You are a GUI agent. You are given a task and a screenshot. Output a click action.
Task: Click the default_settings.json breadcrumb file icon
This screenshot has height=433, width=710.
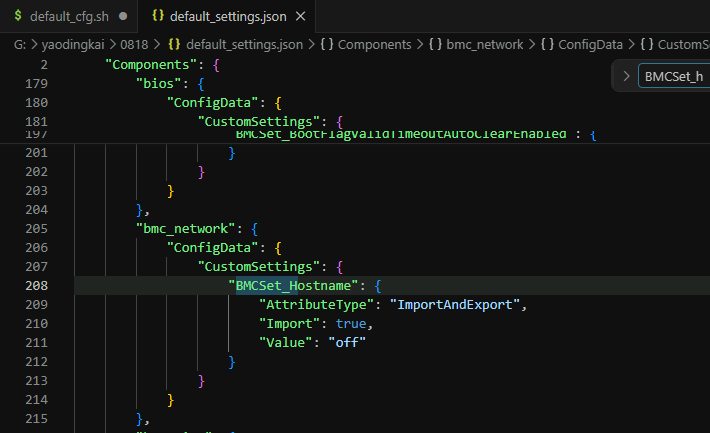click(174, 44)
